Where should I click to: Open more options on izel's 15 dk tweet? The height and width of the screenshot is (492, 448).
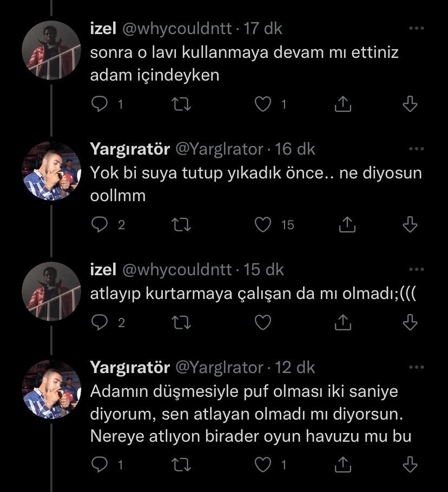tap(416, 269)
